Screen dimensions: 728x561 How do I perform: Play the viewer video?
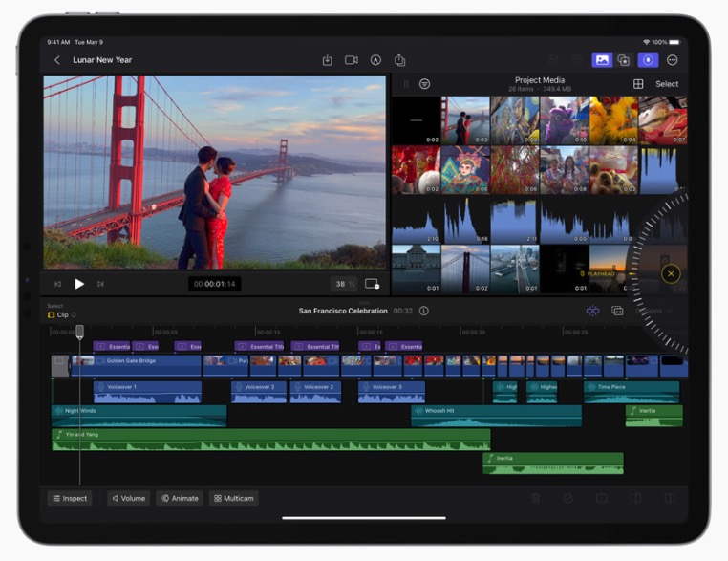pos(79,284)
